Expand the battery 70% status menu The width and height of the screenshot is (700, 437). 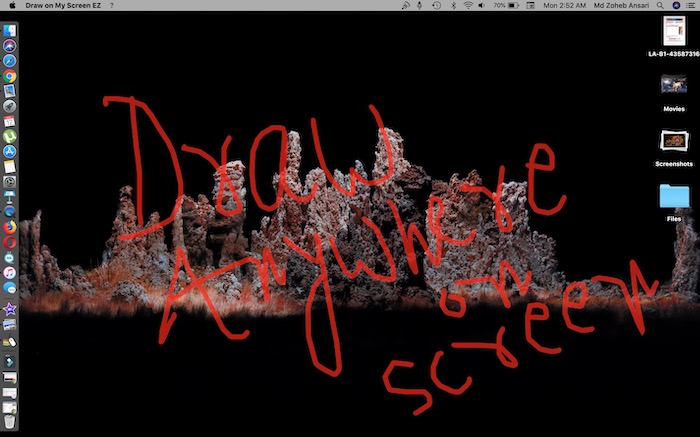pyautogui.click(x=510, y=6)
